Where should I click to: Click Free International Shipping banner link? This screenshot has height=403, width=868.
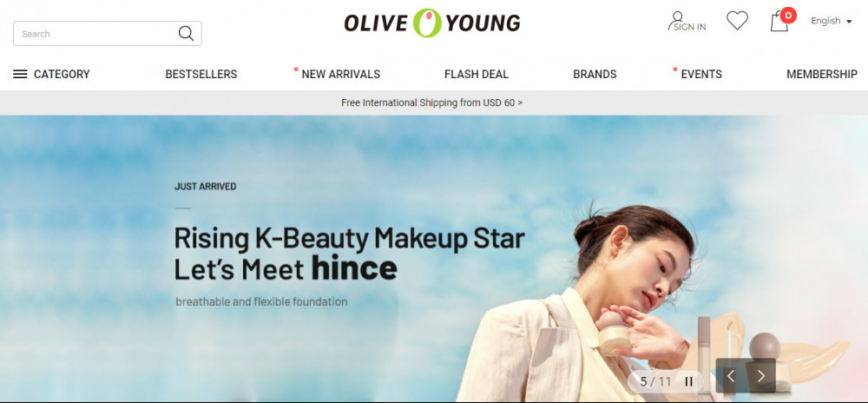431,103
